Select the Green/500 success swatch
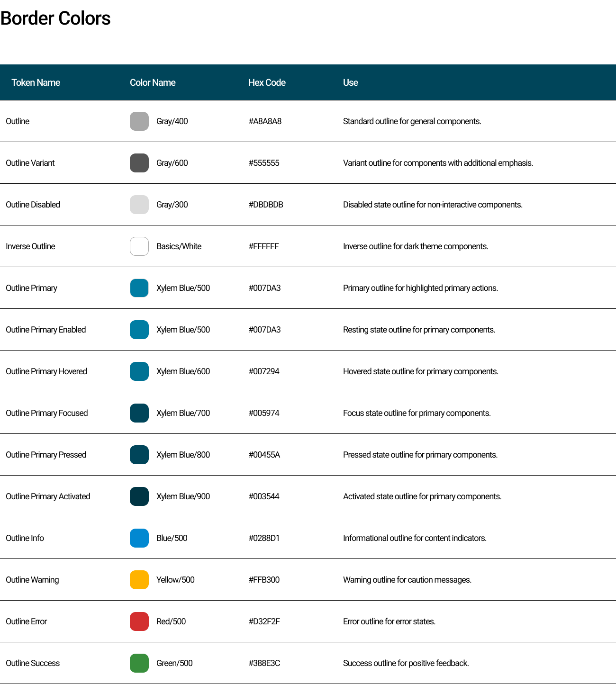This screenshot has width=616, height=684. click(139, 663)
